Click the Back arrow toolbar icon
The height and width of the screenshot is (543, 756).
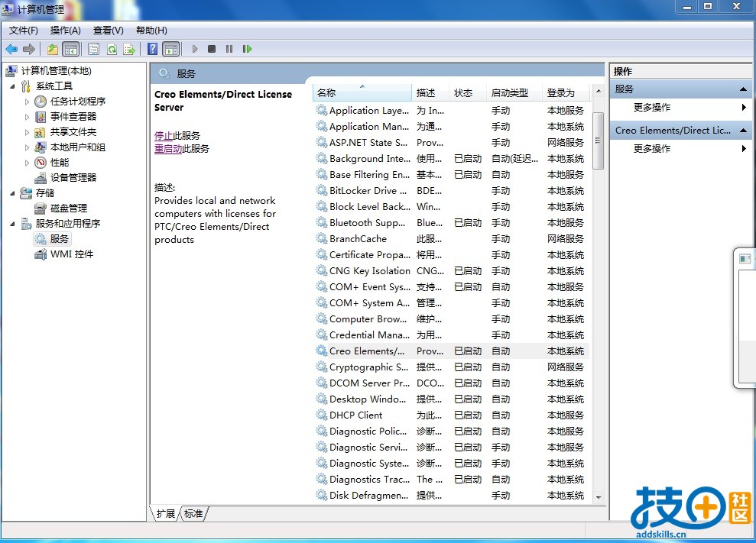tap(11, 49)
